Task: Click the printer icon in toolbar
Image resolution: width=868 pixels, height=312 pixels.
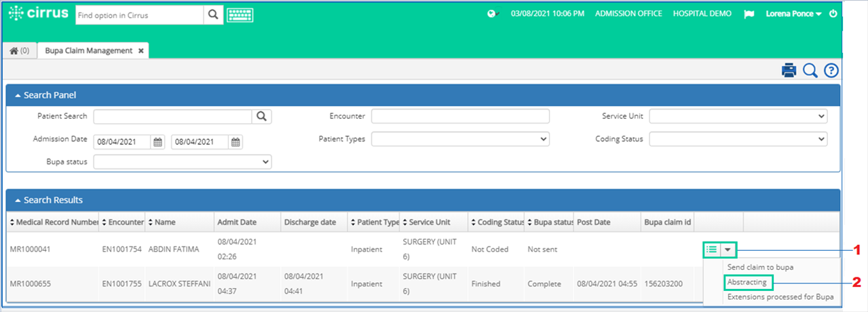Action: coord(789,70)
